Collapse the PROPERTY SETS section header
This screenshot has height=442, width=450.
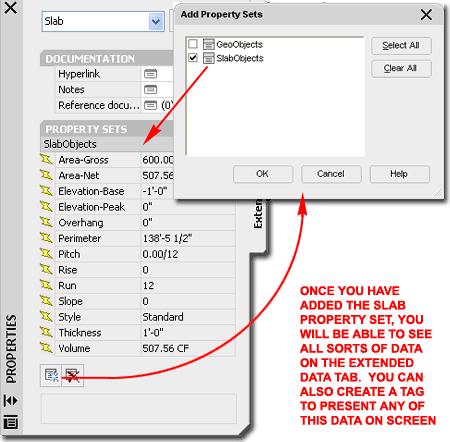pyautogui.click(x=107, y=129)
